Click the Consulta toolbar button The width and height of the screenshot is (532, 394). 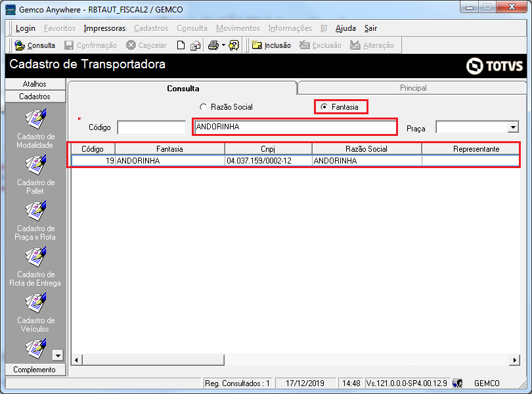pyautogui.click(x=35, y=45)
